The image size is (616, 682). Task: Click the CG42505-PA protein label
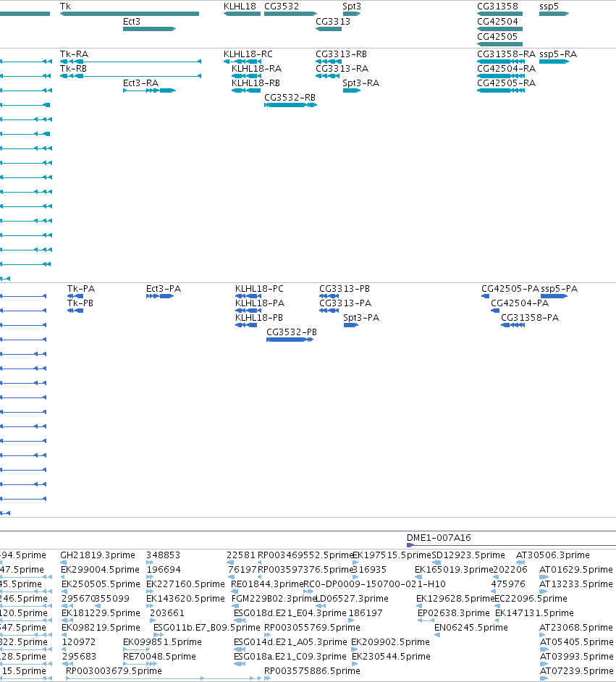(510, 289)
